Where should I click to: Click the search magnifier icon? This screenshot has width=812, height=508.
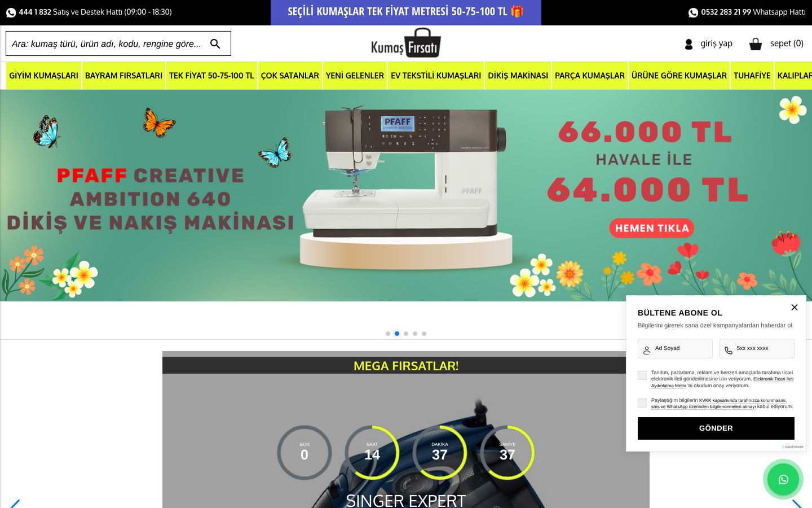tap(215, 43)
